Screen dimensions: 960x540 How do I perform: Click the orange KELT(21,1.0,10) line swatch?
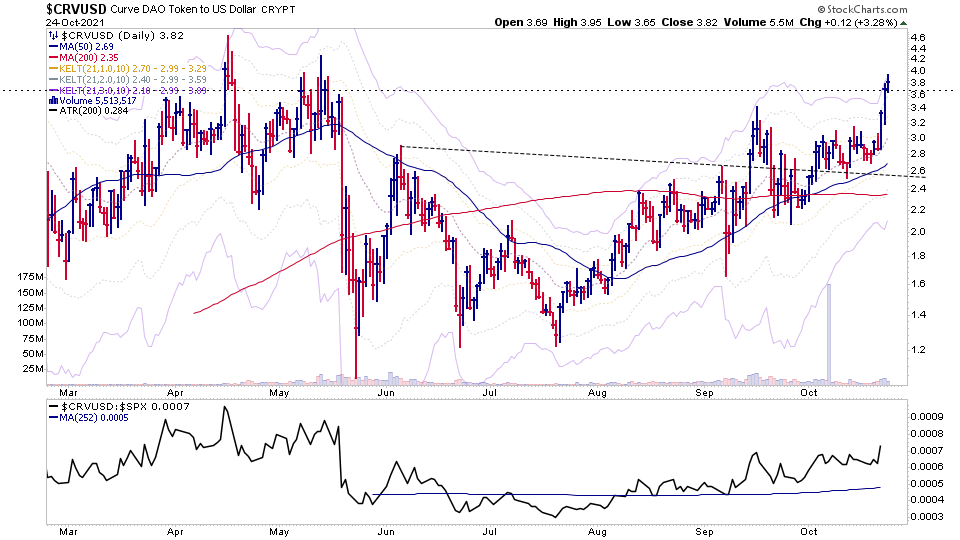tap(53, 69)
